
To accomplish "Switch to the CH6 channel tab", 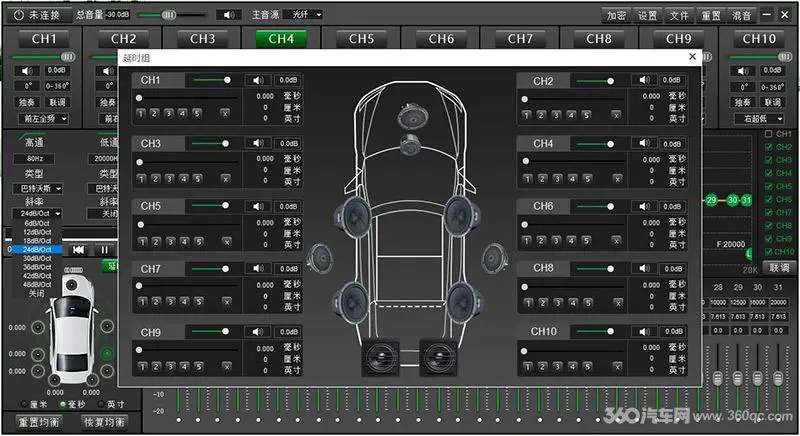I will click(441, 39).
